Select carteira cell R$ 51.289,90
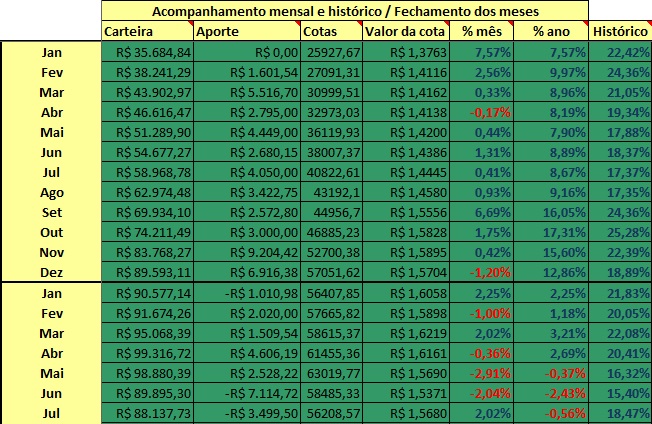 click(x=147, y=132)
